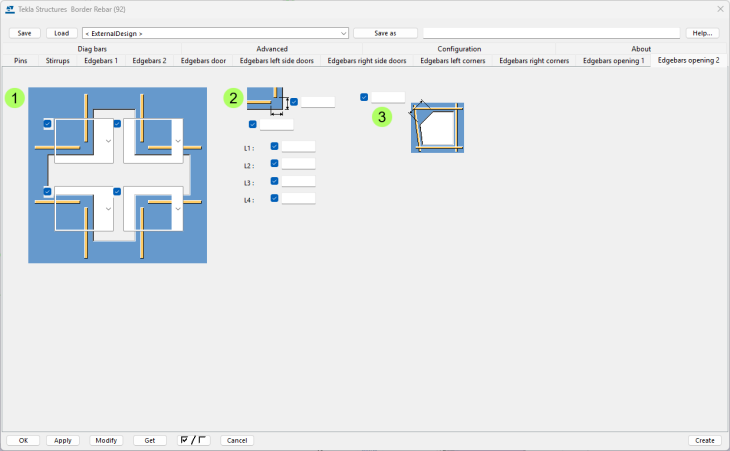Click the green number 1 marker
Screen dimensions: 730x451
click(15, 98)
